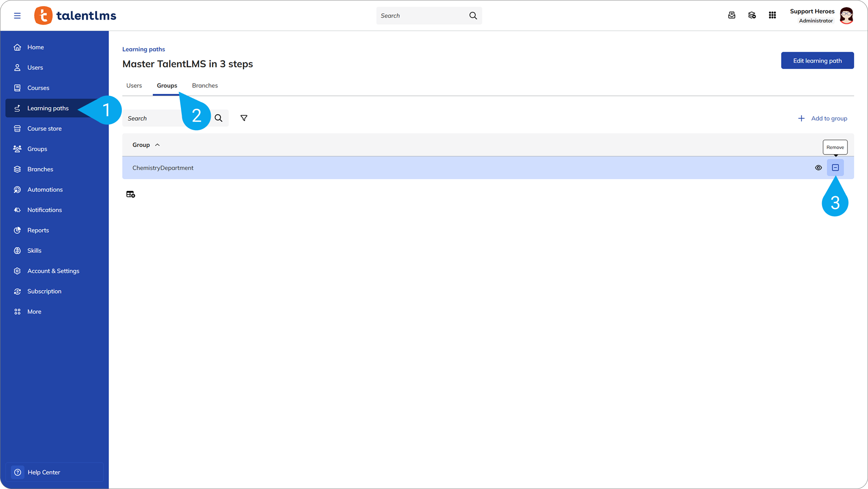Open Account & Settings in the sidebar
Viewport: 868px width, 489px height.
[54, 271]
